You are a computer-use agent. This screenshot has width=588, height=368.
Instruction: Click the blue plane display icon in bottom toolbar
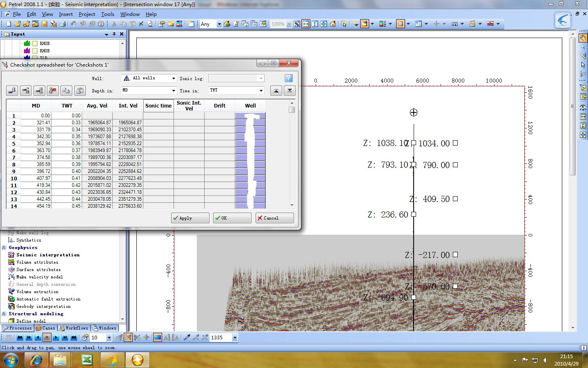pos(158,338)
